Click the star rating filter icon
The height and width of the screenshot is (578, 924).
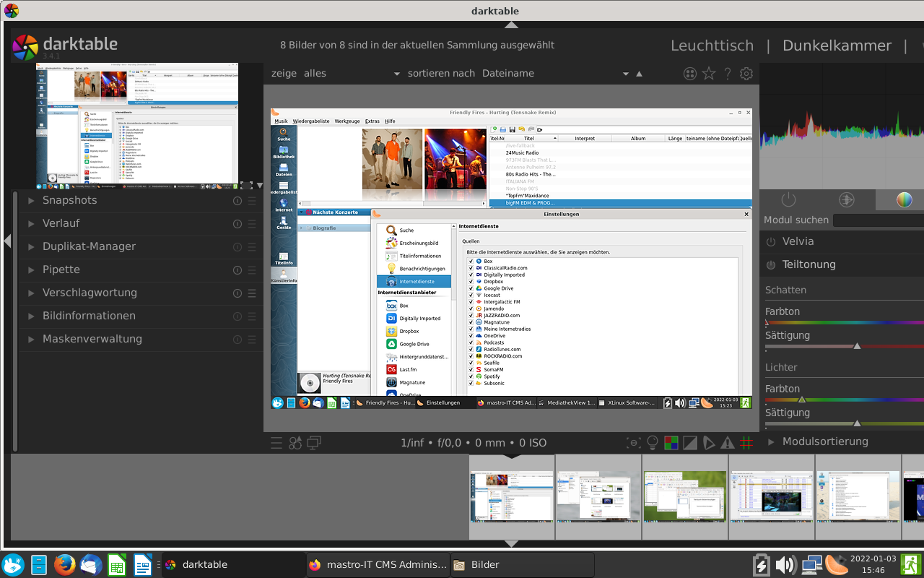tap(709, 74)
